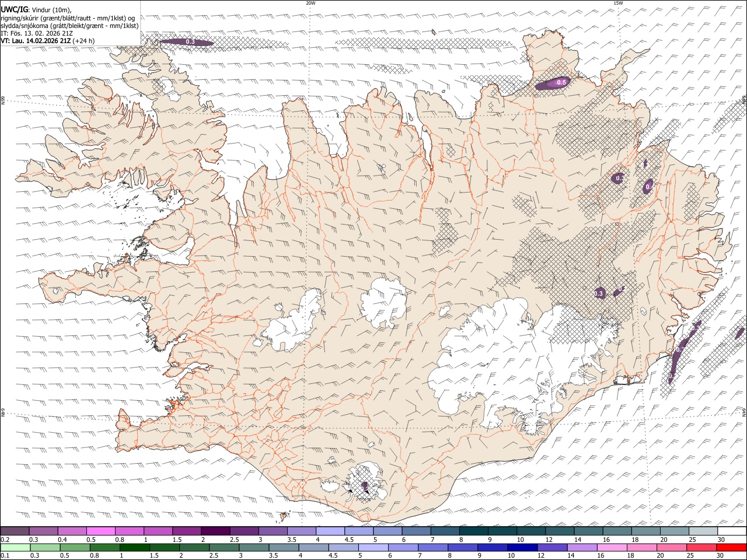Select the 0.8 swatch in the upper purple scale
Screen dimensions: 747x560
click(x=129, y=531)
